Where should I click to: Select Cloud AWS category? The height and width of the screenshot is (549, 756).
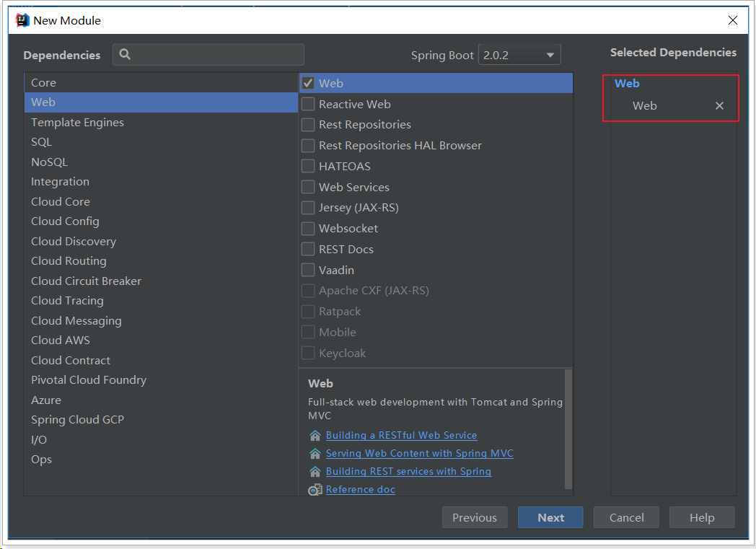[x=161, y=341]
